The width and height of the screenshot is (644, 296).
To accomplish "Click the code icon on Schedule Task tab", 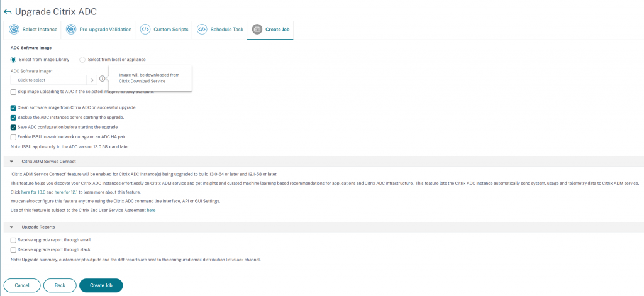I will 202,30.
